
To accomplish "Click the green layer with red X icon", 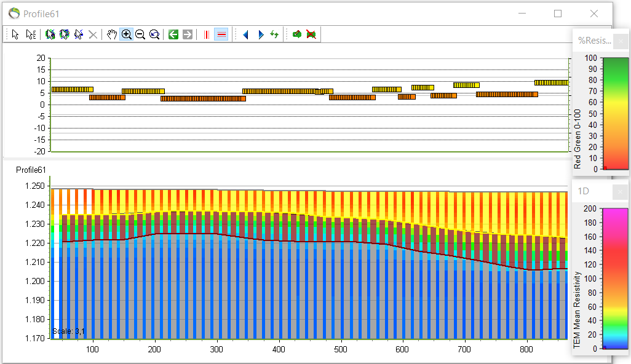I will pos(311,34).
